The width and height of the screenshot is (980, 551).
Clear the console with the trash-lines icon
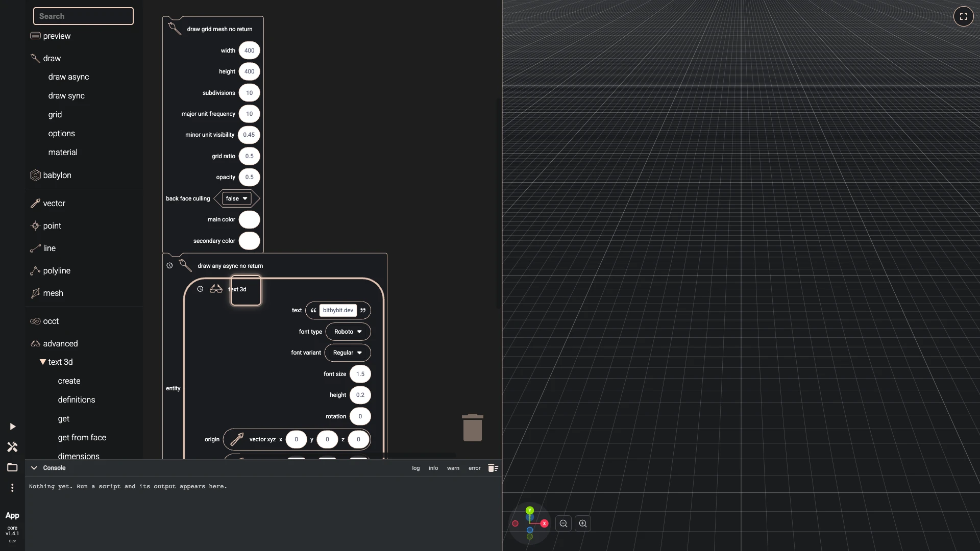493,468
